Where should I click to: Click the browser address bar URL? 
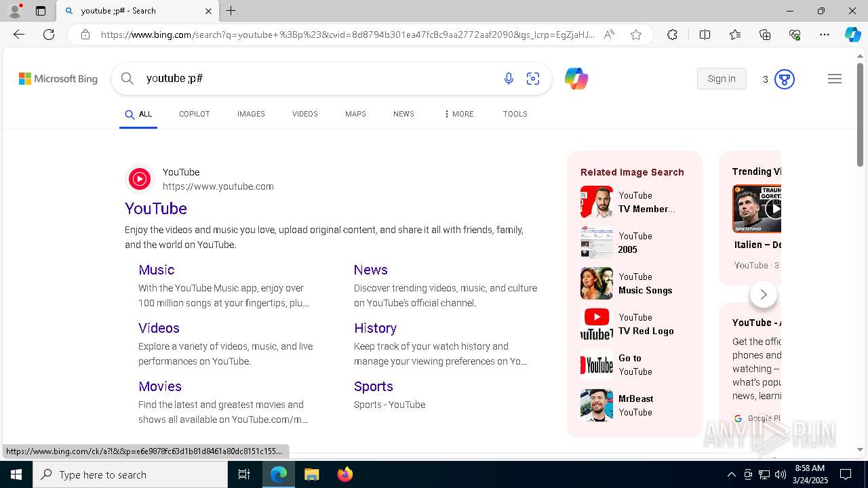(348, 35)
